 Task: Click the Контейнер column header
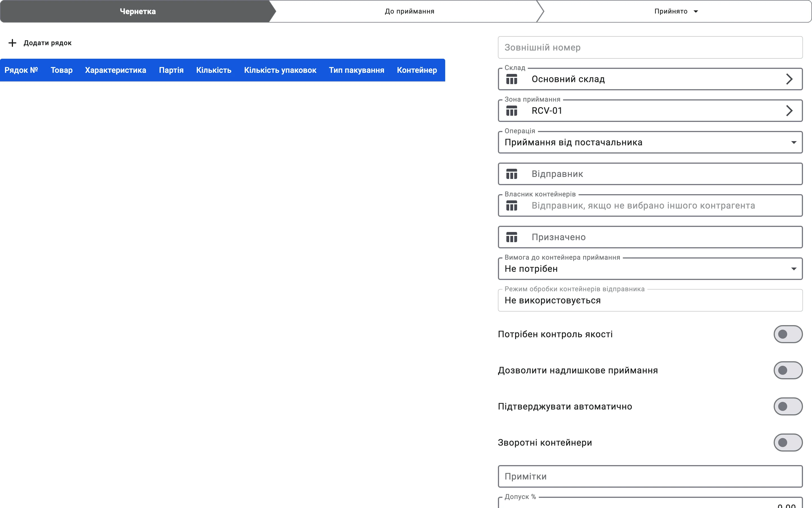417,70
